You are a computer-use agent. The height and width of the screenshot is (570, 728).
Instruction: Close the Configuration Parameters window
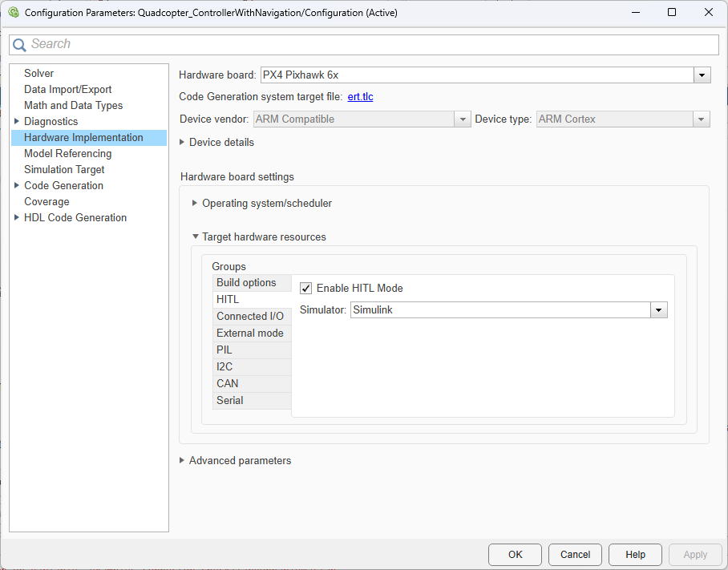tap(709, 13)
